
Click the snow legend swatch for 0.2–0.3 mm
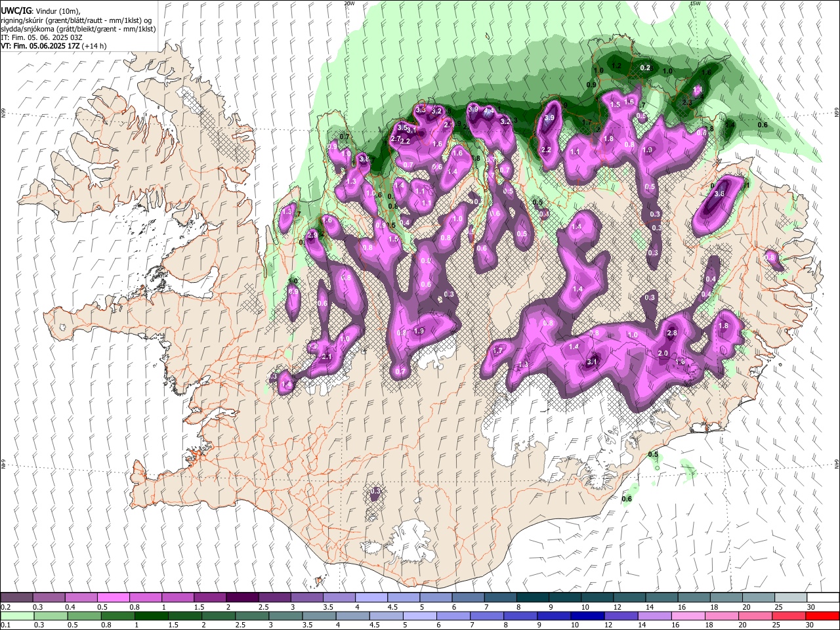click(x=17, y=597)
